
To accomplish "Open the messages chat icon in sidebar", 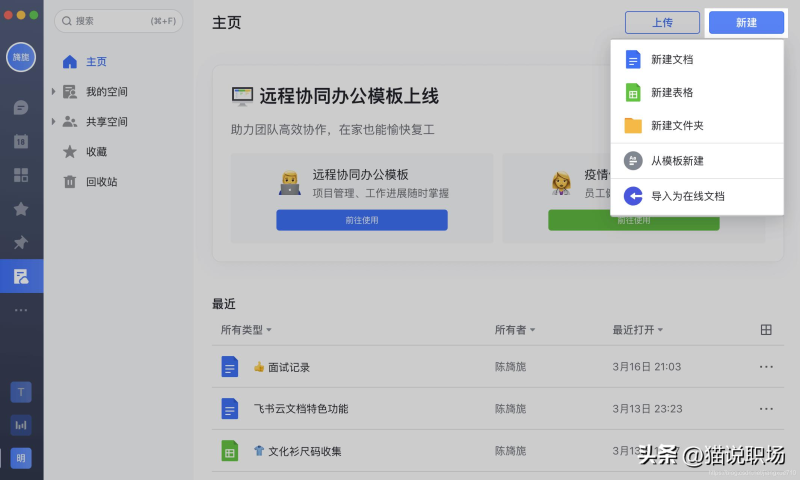I will click(x=21, y=107).
